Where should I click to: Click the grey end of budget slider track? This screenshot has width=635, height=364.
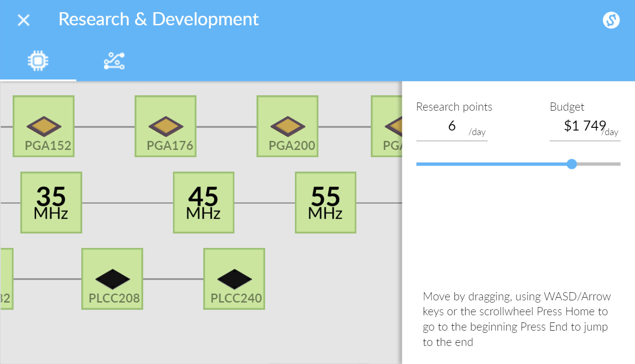coord(601,164)
